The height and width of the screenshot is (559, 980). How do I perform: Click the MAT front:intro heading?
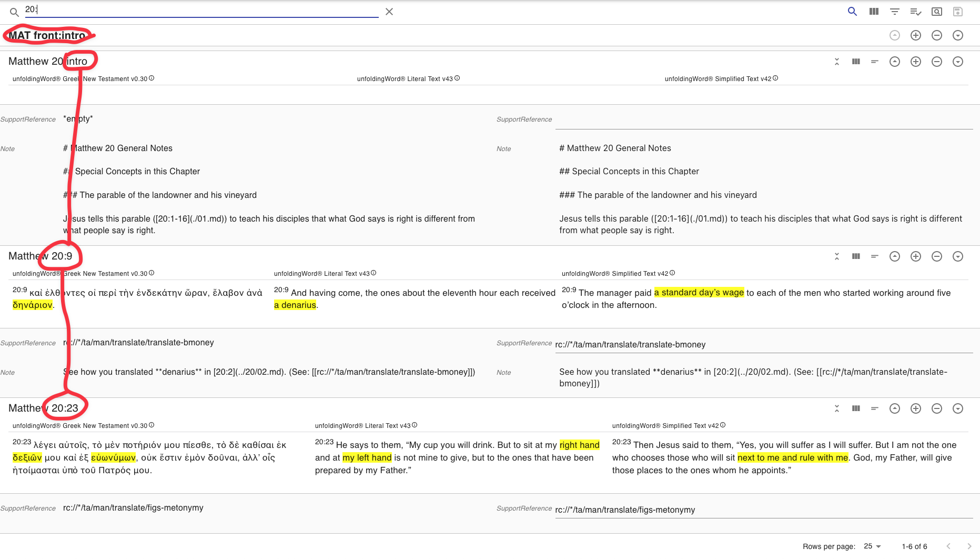click(47, 35)
